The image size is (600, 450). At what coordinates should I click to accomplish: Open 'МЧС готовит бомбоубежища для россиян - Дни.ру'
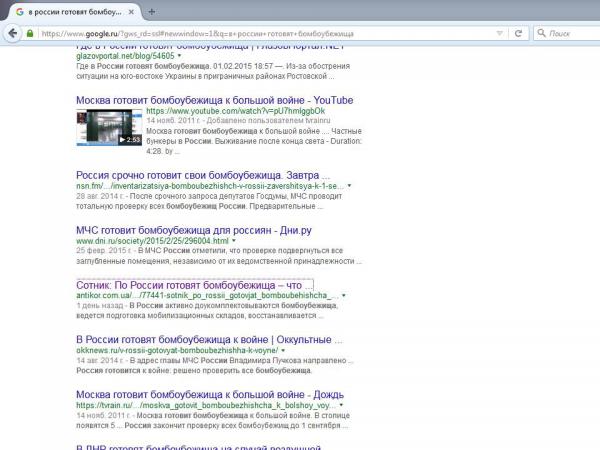pos(194,230)
